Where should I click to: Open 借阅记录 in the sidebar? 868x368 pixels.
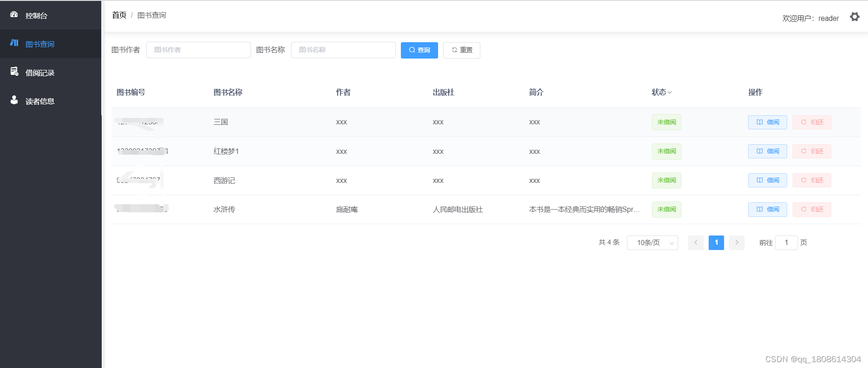click(40, 73)
